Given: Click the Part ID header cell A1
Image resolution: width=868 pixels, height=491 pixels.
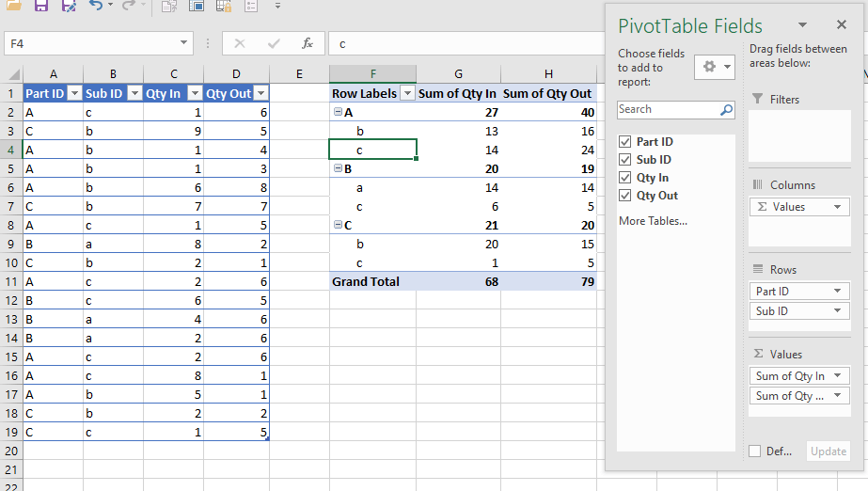Looking at the screenshot, I should point(54,93).
